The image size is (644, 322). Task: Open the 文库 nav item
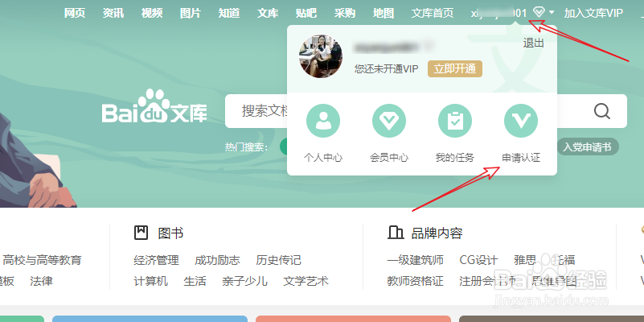pos(268,13)
